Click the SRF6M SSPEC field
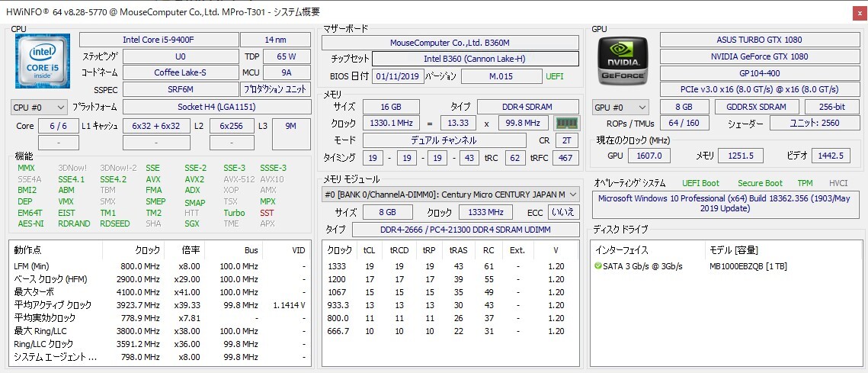This screenshot has height=373, width=868. click(180, 88)
